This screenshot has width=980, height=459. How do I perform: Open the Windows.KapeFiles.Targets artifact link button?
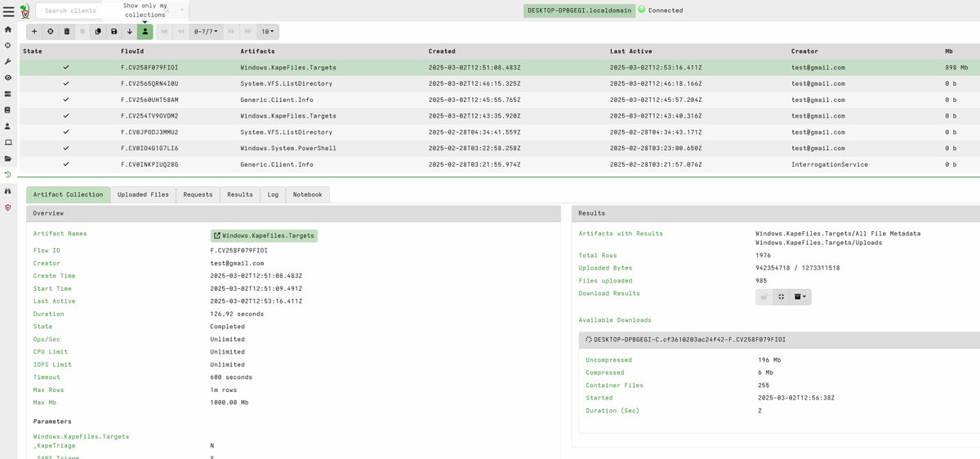coord(263,235)
